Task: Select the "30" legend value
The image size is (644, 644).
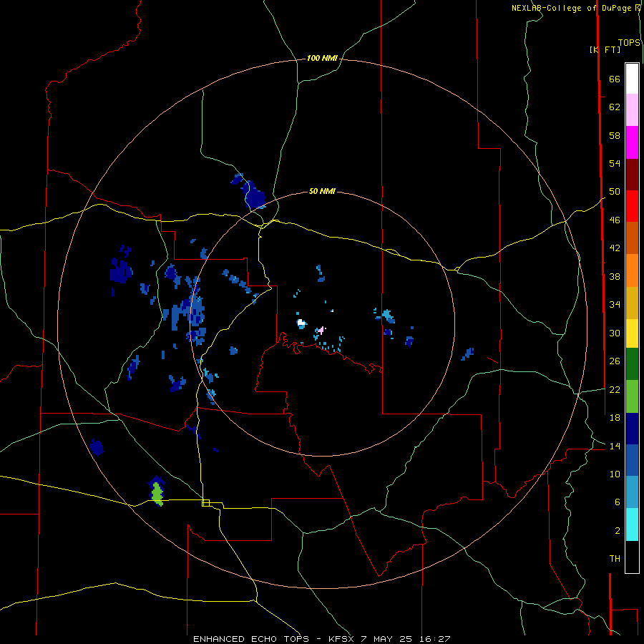Action: [x=615, y=333]
